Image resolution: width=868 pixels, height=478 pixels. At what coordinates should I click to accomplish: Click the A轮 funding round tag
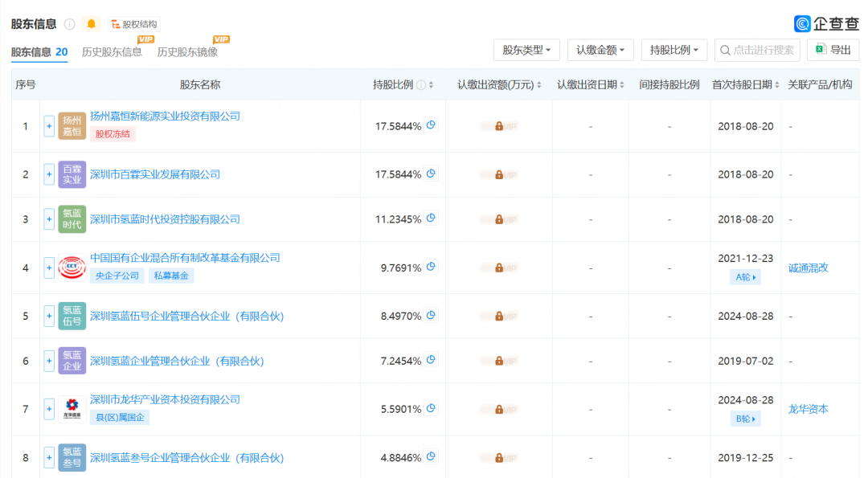745,277
